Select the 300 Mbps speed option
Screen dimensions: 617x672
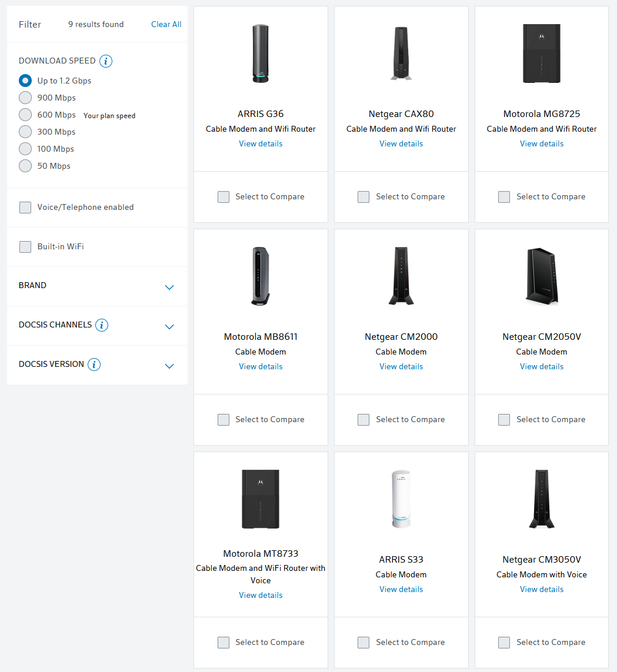25,132
